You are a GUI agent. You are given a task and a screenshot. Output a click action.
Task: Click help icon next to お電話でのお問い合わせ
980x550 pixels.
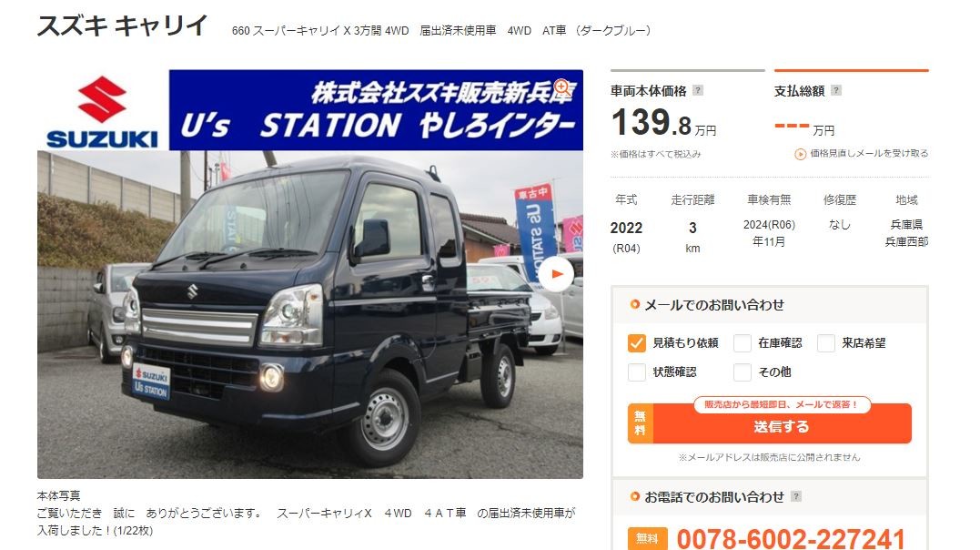click(x=795, y=496)
